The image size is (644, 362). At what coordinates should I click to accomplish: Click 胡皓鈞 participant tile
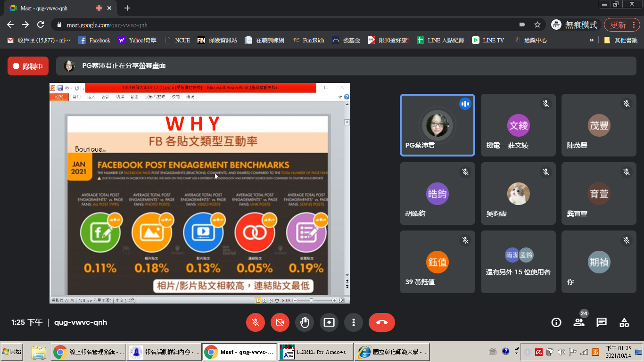tap(438, 193)
